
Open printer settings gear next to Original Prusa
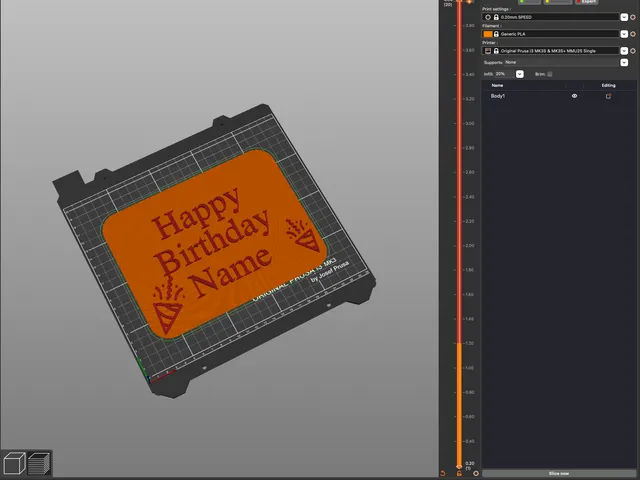pyautogui.click(x=633, y=51)
